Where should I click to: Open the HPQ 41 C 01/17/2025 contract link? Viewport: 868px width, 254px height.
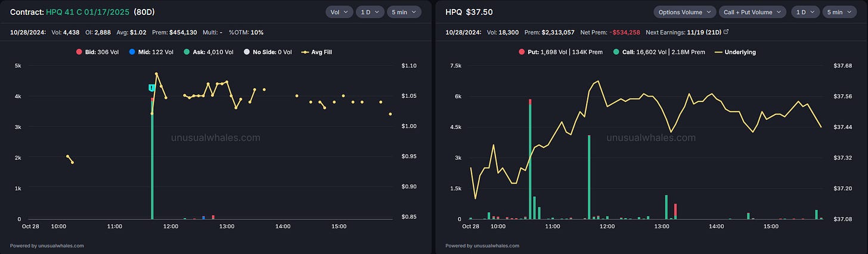point(88,12)
